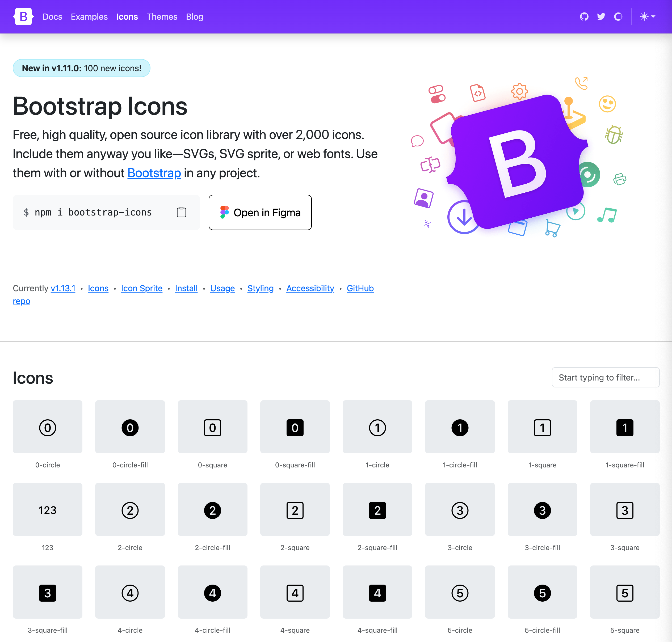Select the 5-circle-fill icon
The height and width of the screenshot is (642, 672).
pyautogui.click(x=542, y=592)
